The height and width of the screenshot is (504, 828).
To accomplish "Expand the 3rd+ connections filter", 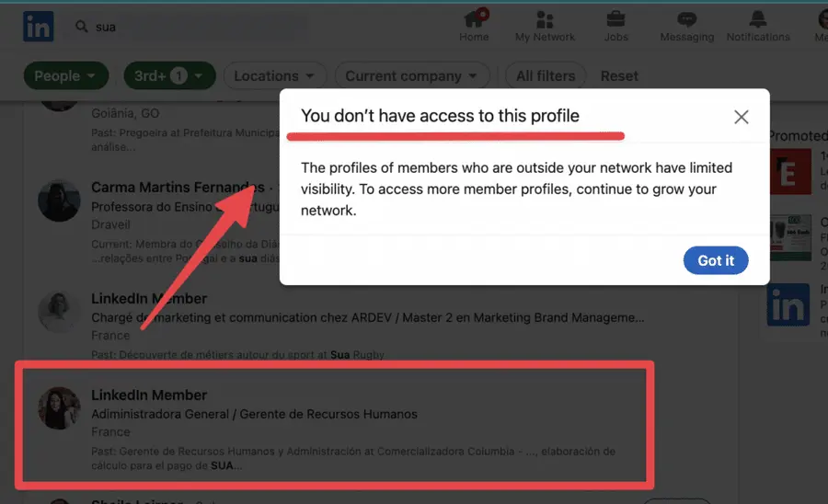I will [x=169, y=76].
